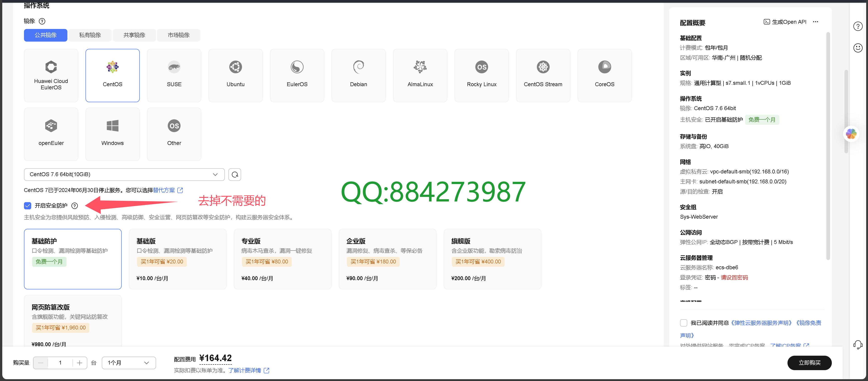The image size is (868, 381).
Task: Select the CoreOS image card
Action: 605,76
